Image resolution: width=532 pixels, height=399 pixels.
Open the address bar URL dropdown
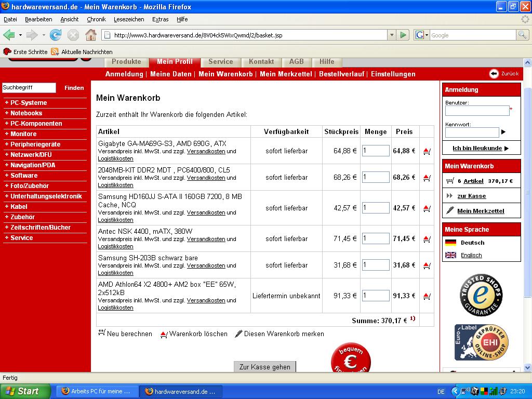pos(392,35)
